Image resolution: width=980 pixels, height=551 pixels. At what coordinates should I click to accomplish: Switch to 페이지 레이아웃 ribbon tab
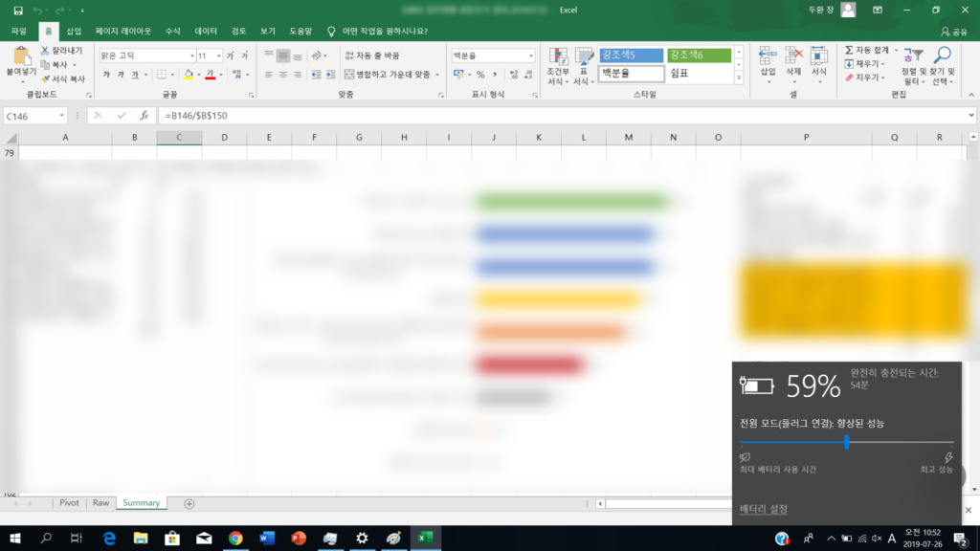[x=123, y=32]
